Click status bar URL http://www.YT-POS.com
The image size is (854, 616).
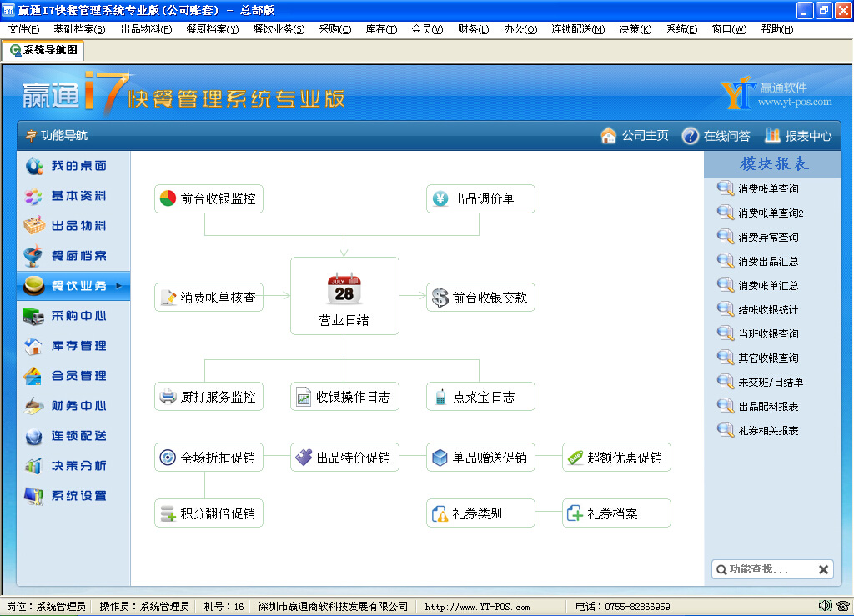(477, 607)
